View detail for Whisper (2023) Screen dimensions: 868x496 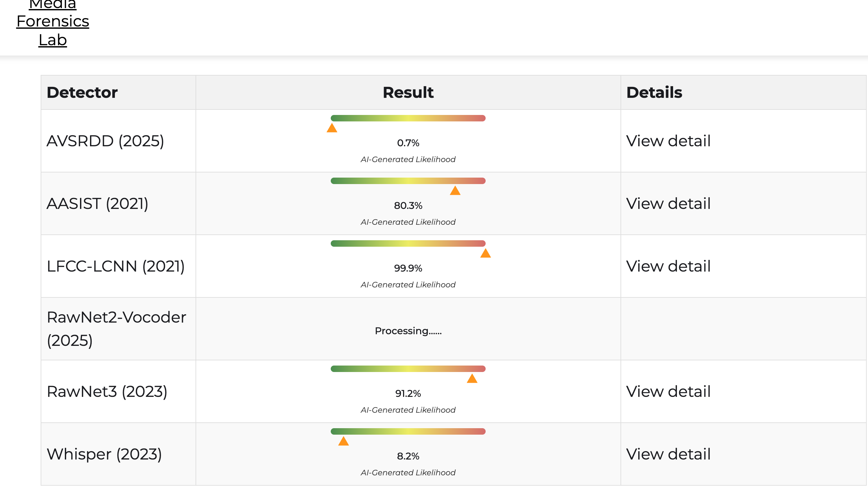668,454
